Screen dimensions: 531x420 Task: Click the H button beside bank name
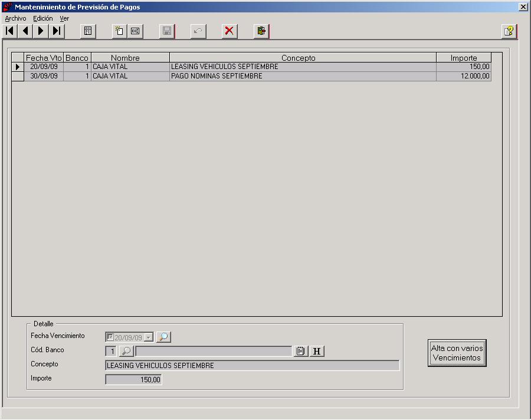point(317,351)
